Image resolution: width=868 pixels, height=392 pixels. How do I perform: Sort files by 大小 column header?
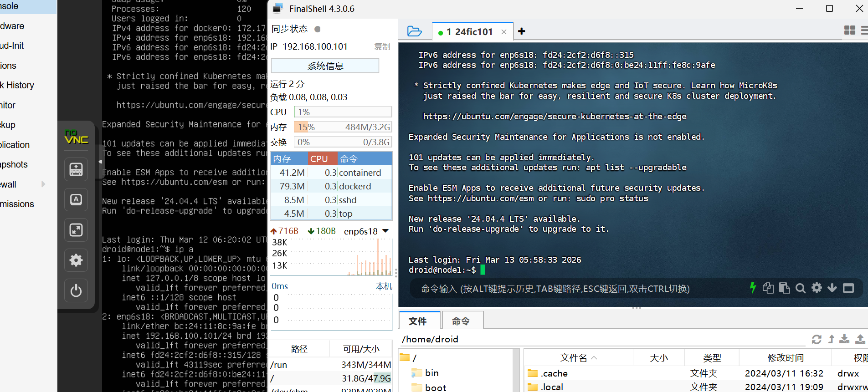point(659,358)
